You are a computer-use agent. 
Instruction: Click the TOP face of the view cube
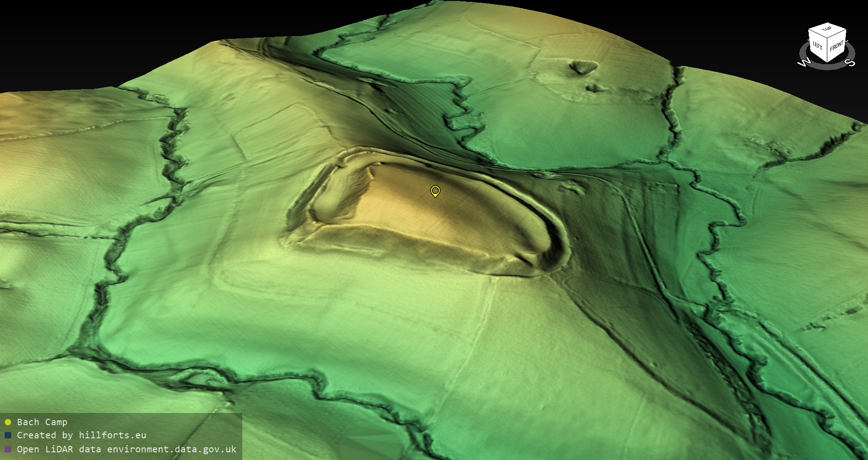pos(827,31)
